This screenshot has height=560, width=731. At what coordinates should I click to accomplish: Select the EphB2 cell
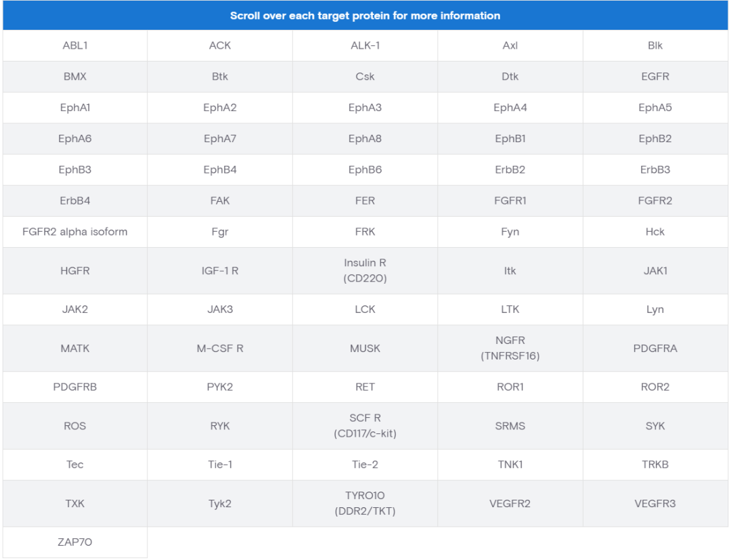pos(655,139)
